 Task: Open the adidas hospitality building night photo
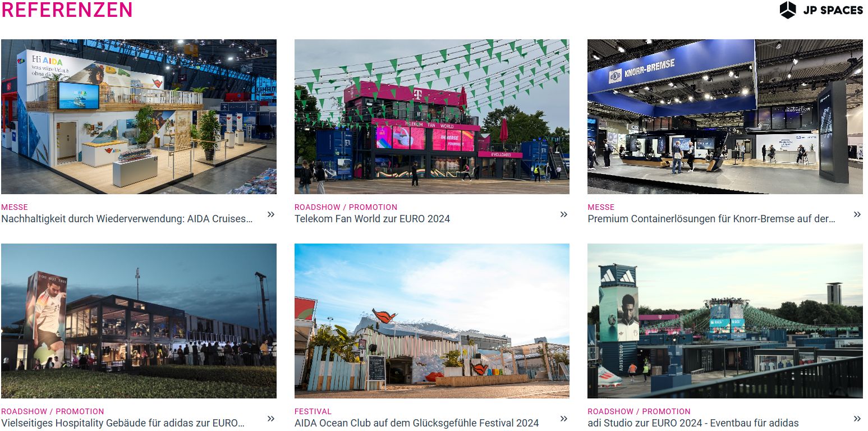point(139,321)
